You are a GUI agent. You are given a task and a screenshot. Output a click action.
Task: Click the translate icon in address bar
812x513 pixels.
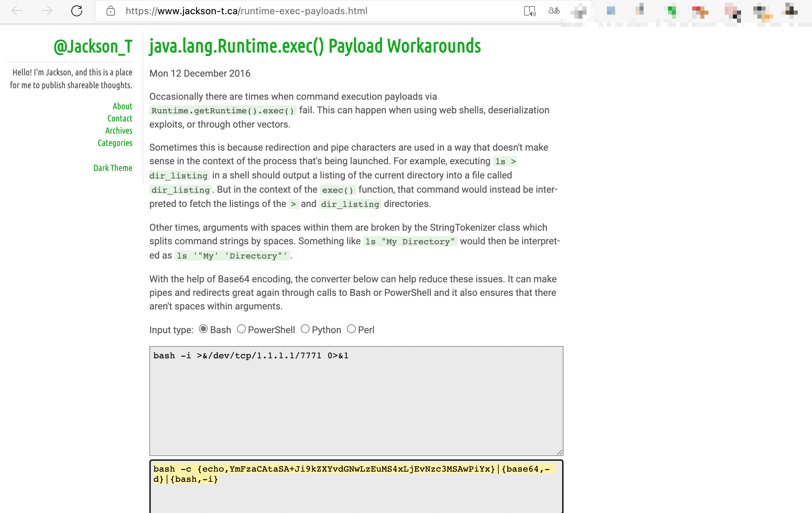pos(554,11)
